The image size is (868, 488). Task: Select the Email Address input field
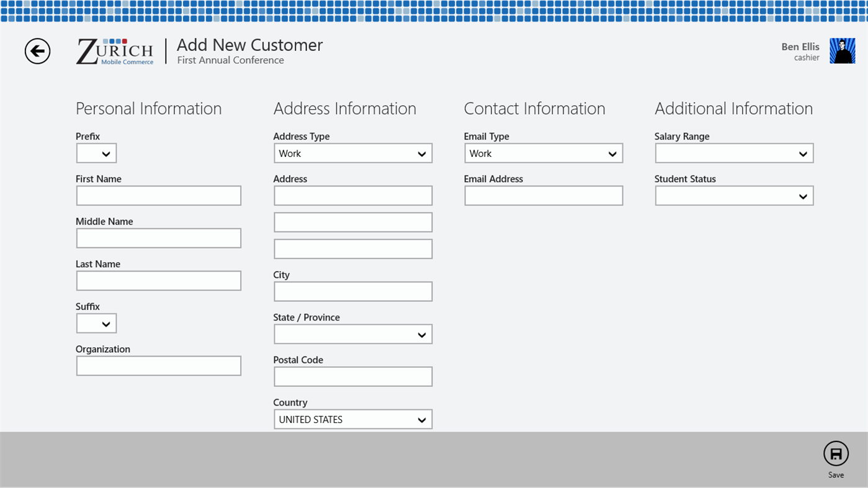coord(543,195)
